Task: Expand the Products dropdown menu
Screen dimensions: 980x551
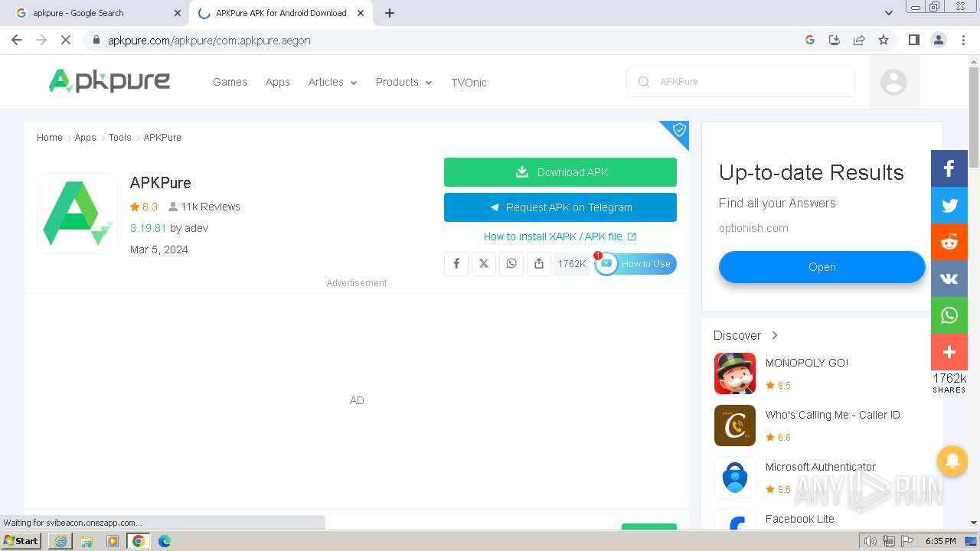Action: tap(403, 82)
